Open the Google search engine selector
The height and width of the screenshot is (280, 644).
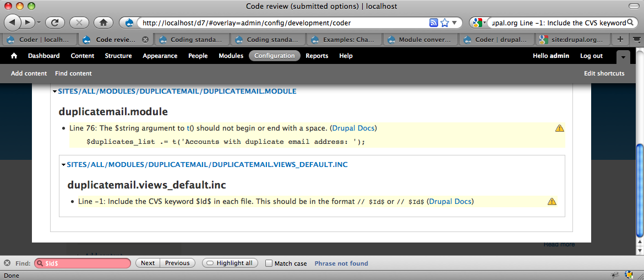[479, 23]
